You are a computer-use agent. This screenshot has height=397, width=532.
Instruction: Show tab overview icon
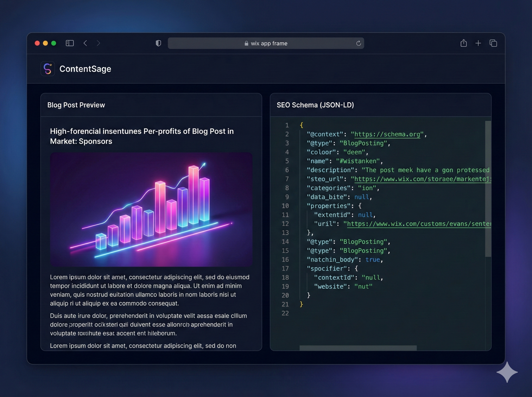493,43
